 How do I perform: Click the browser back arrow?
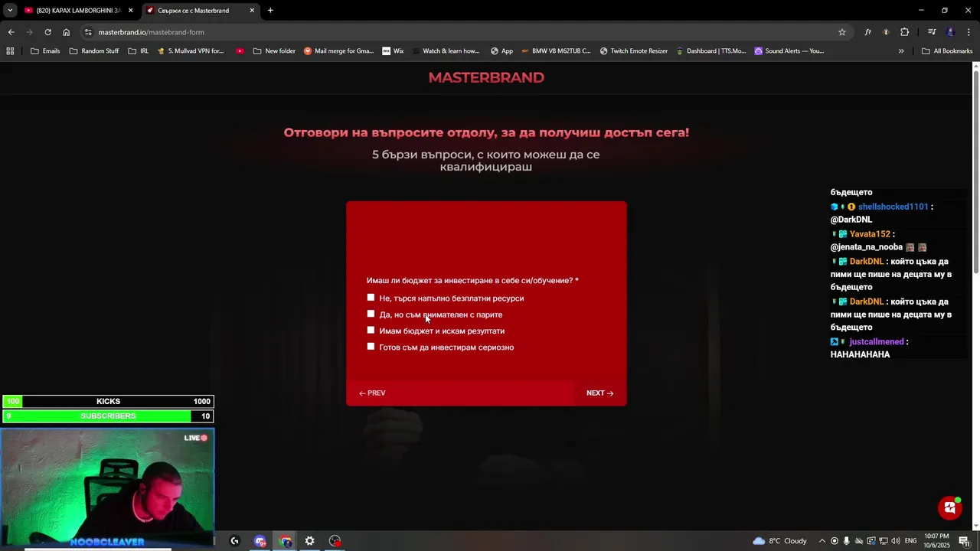coord(11,32)
